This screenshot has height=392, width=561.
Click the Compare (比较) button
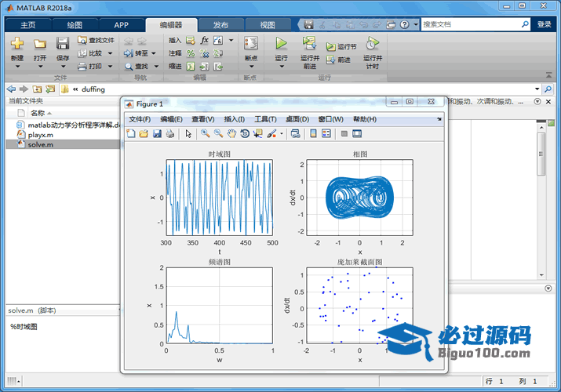(91, 53)
